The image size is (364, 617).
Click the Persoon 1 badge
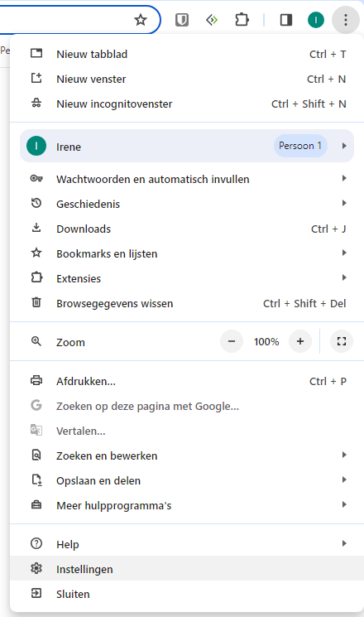pos(300,146)
